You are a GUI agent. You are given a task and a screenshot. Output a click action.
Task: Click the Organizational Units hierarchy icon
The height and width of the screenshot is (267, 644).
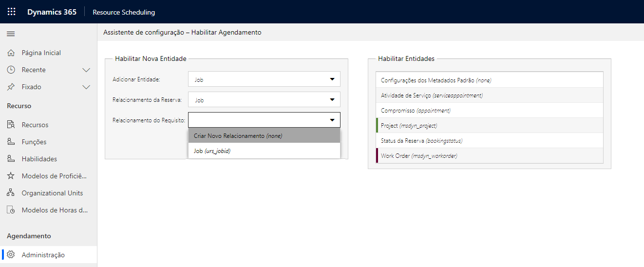point(11,193)
